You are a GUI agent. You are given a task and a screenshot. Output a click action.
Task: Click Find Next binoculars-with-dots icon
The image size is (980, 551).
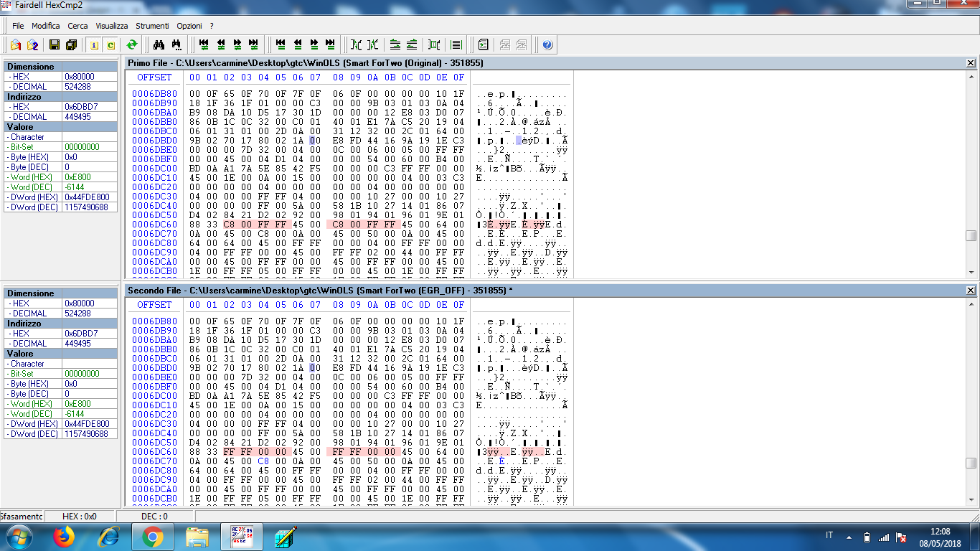point(176,45)
